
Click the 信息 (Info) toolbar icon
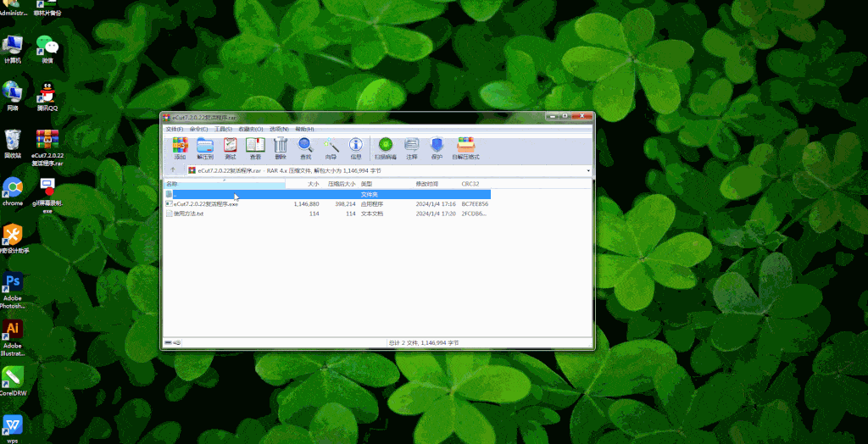coord(355,148)
